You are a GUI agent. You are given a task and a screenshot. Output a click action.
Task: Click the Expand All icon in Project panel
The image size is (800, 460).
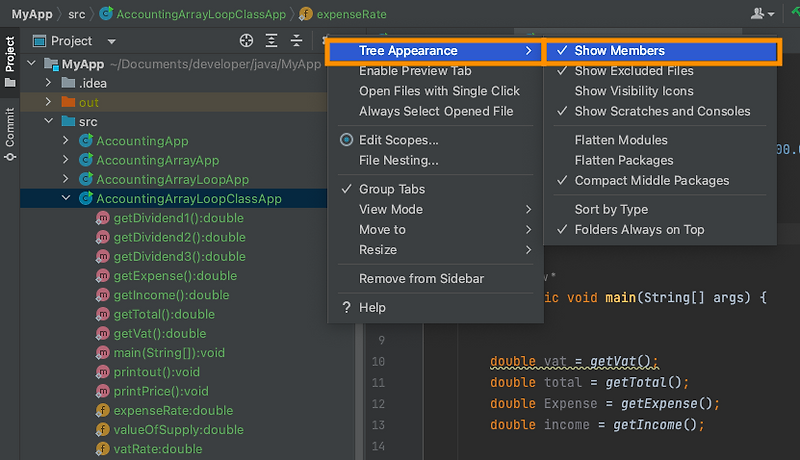(x=272, y=41)
